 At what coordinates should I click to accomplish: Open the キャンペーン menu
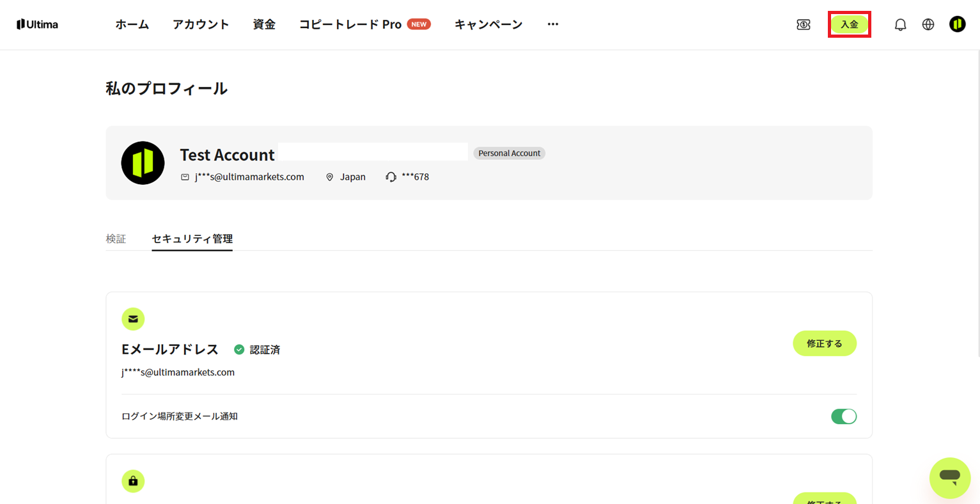(x=488, y=24)
